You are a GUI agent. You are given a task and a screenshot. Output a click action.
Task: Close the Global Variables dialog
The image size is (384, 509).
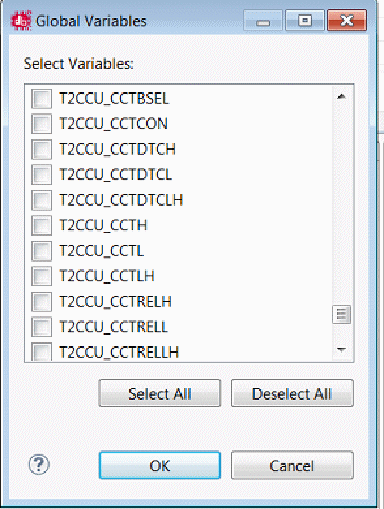pyautogui.click(x=347, y=21)
